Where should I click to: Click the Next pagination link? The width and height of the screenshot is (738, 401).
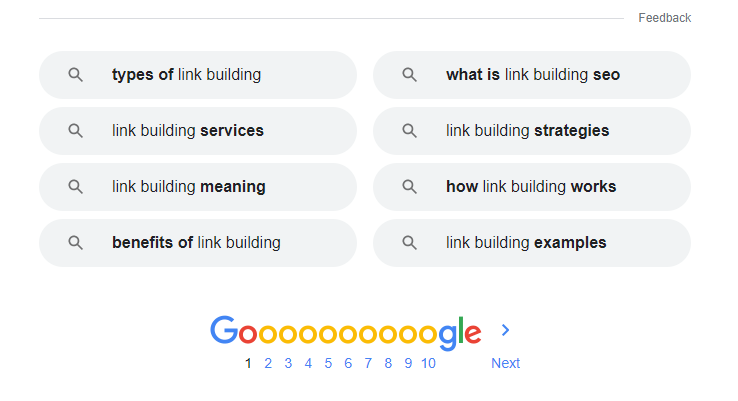coord(505,363)
